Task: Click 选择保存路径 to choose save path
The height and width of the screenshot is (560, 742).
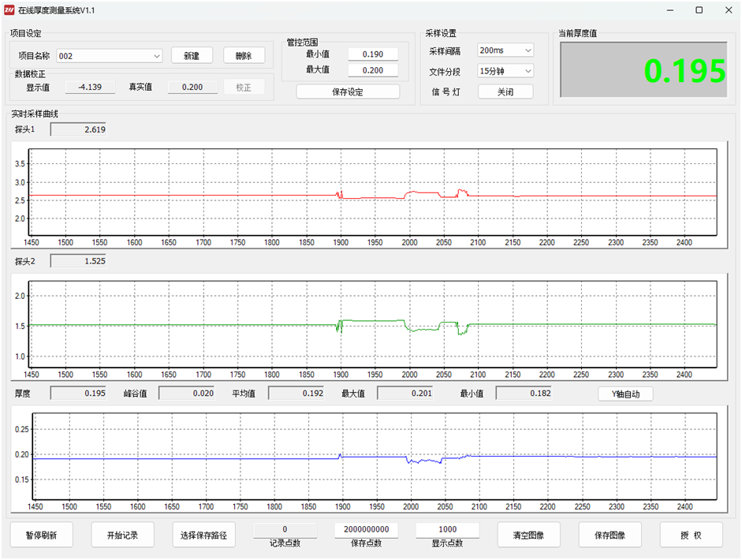Action: (x=203, y=535)
